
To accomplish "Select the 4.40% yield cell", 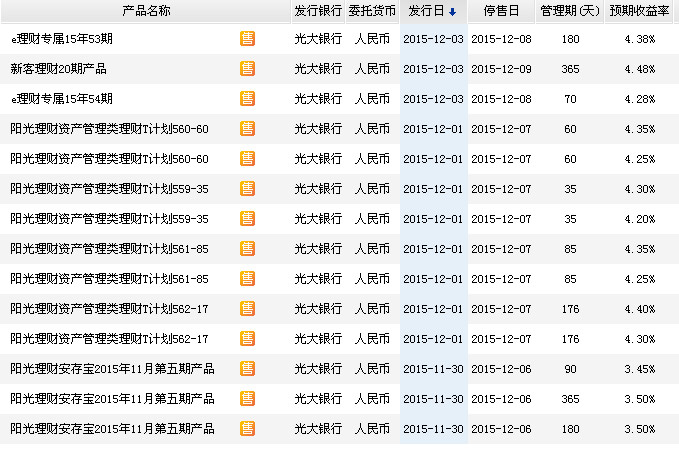I will point(640,309).
